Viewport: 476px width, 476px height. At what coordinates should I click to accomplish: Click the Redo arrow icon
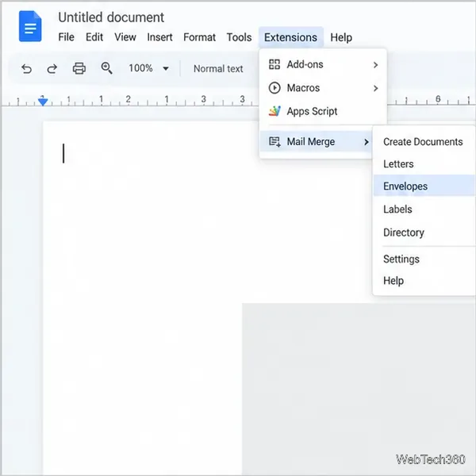pos(52,68)
